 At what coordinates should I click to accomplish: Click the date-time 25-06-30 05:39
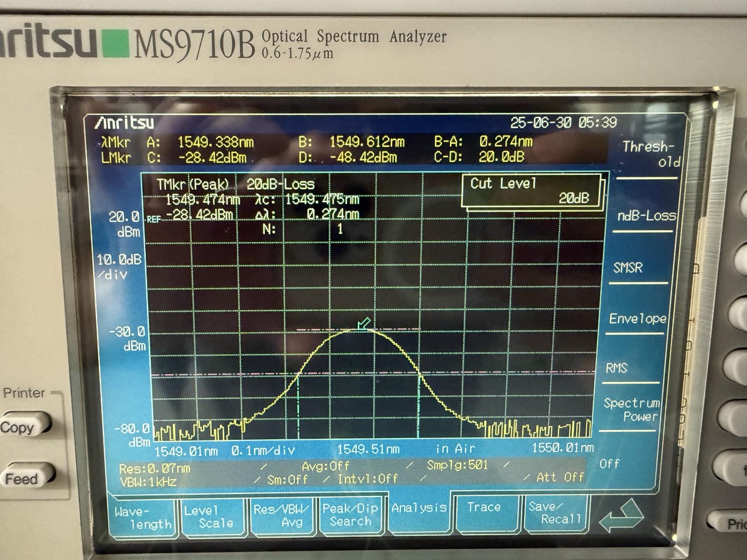(x=563, y=123)
